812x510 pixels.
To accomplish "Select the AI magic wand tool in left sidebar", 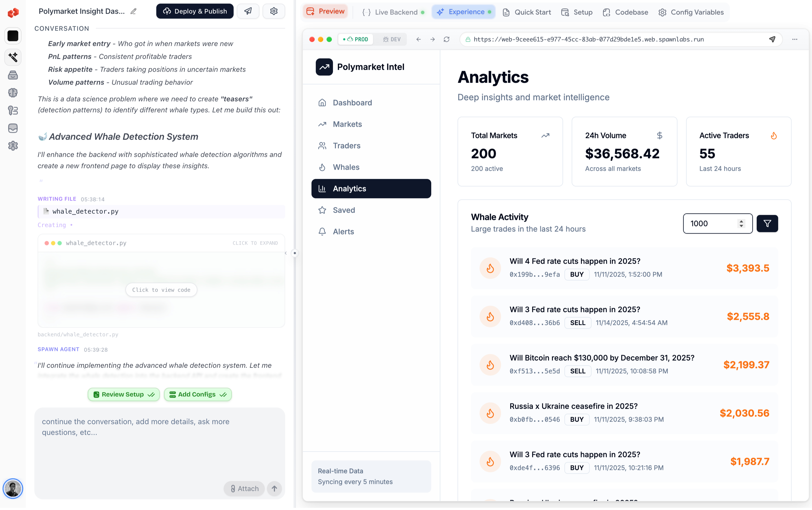I will coord(13,57).
